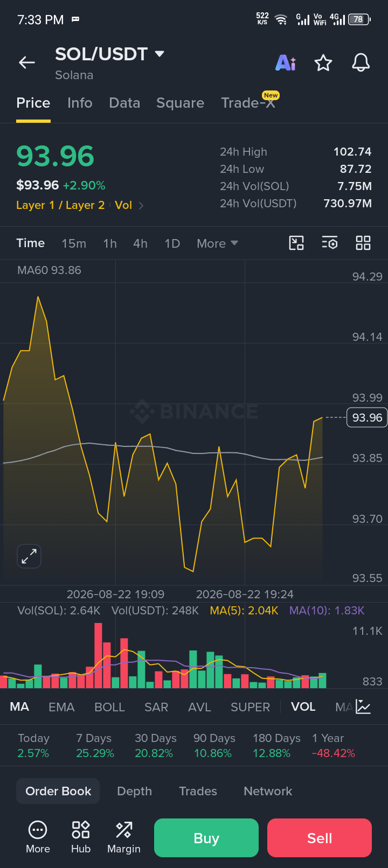Open the Trades tab
This screenshot has height=868, width=388.
pos(198,791)
